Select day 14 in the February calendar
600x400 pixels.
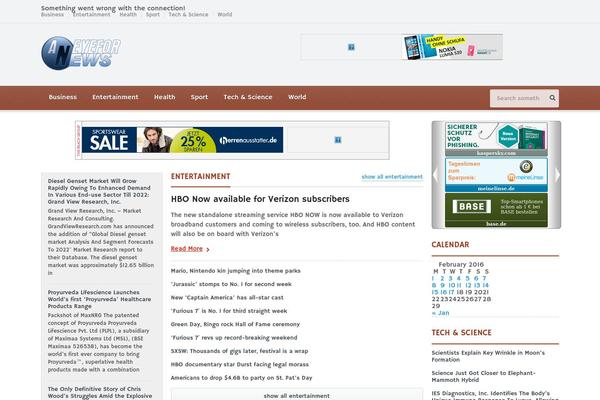(x=486, y=286)
